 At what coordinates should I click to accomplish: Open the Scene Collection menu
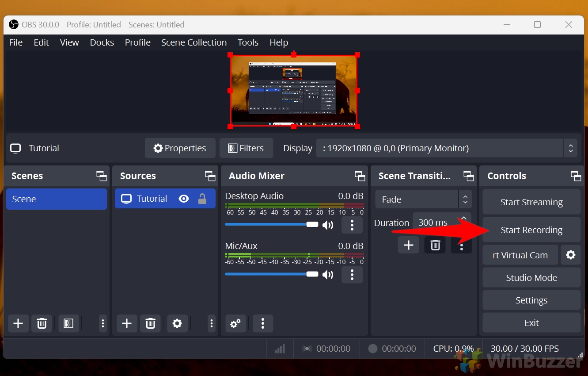pyautogui.click(x=194, y=42)
